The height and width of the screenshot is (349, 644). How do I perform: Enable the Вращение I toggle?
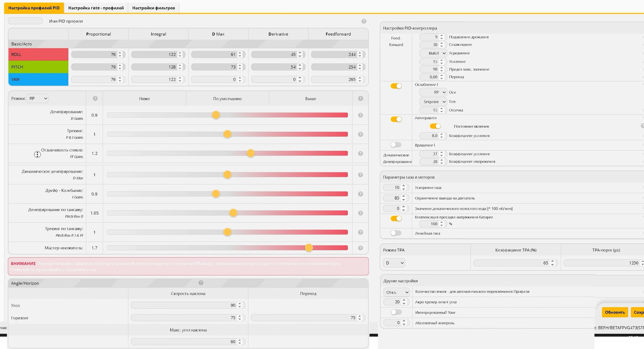click(396, 145)
